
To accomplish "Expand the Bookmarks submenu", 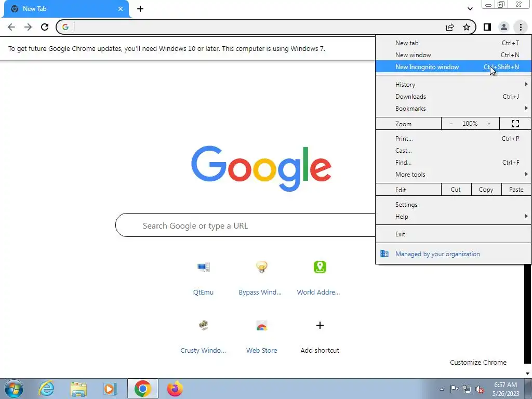I will click(x=453, y=109).
